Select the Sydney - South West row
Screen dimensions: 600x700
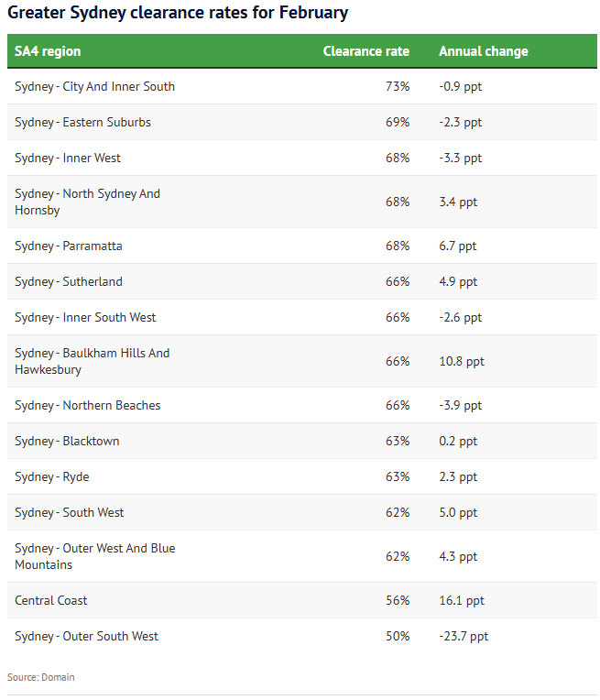click(x=301, y=512)
